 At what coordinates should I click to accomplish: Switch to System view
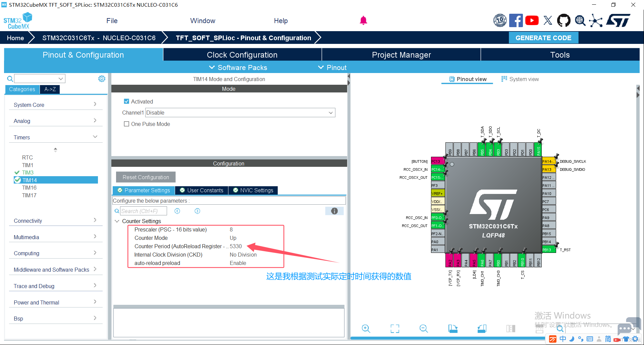coord(520,79)
